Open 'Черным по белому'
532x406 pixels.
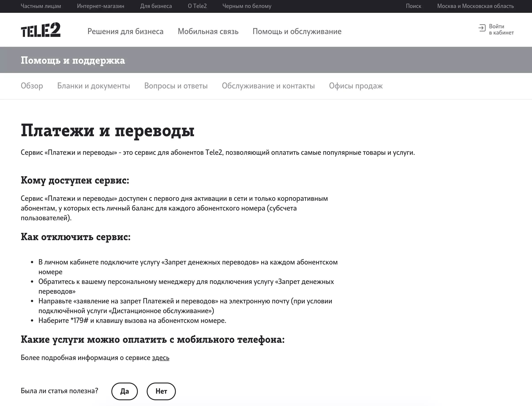tap(247, 6)
